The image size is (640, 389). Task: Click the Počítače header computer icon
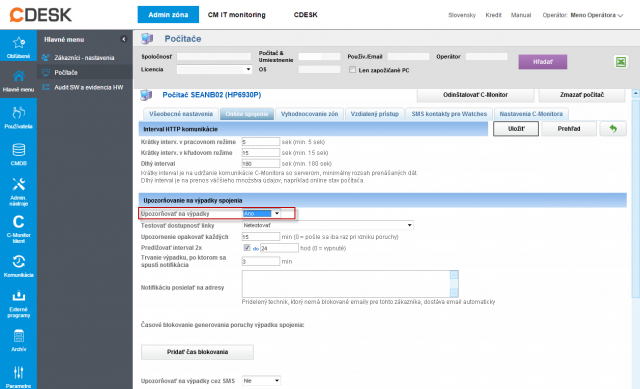(x=147, y=39)
